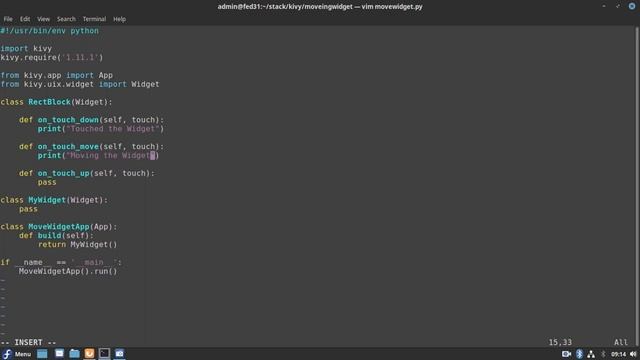Switch to the terminal window taskbar button

coord(104,354)
